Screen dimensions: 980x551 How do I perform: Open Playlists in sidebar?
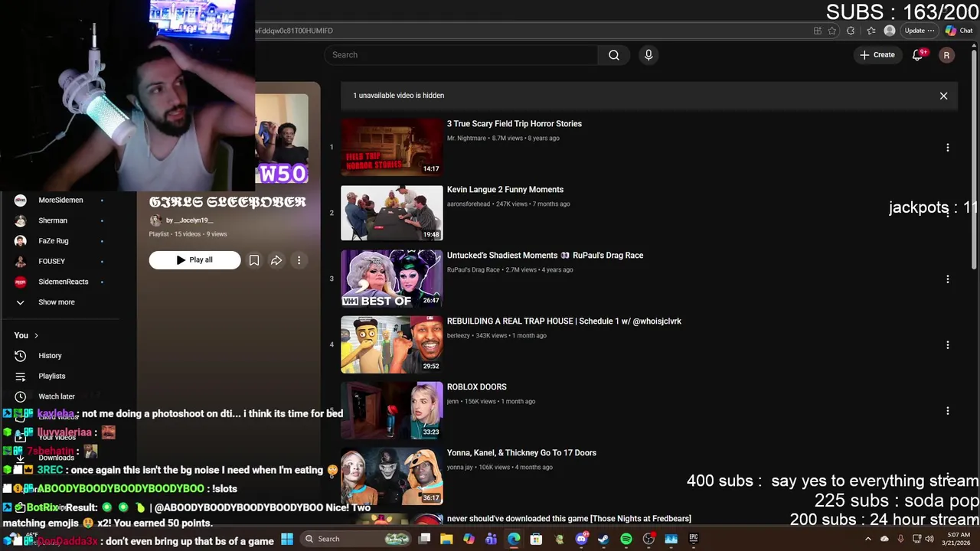(x=52, y=377)
